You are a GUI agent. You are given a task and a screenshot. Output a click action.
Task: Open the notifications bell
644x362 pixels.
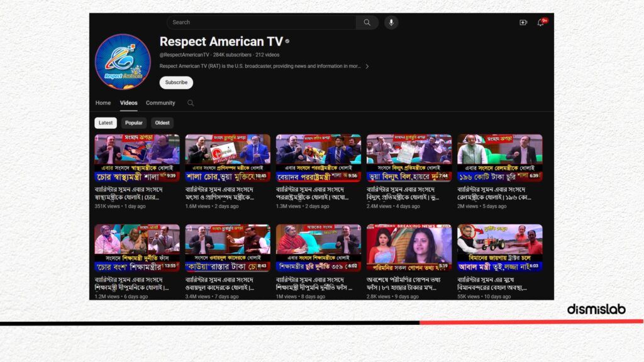tap(540, 23)
